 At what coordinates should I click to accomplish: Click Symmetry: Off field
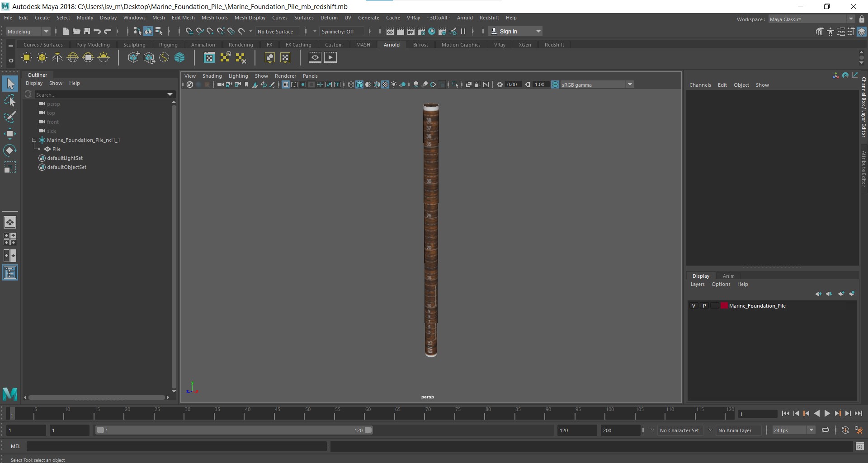(342, 31)
